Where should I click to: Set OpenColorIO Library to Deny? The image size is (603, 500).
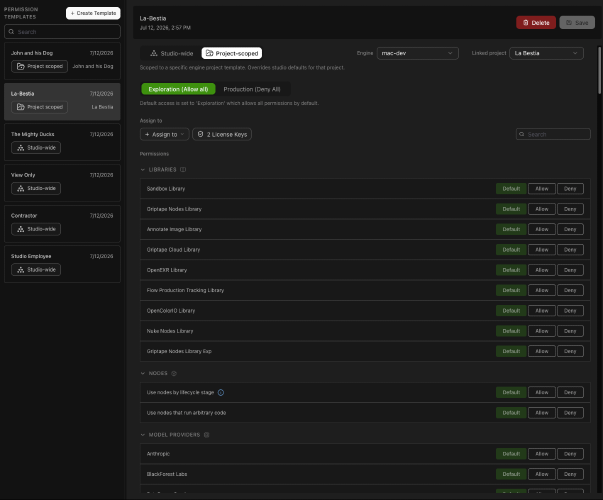[x=570, y=311]
